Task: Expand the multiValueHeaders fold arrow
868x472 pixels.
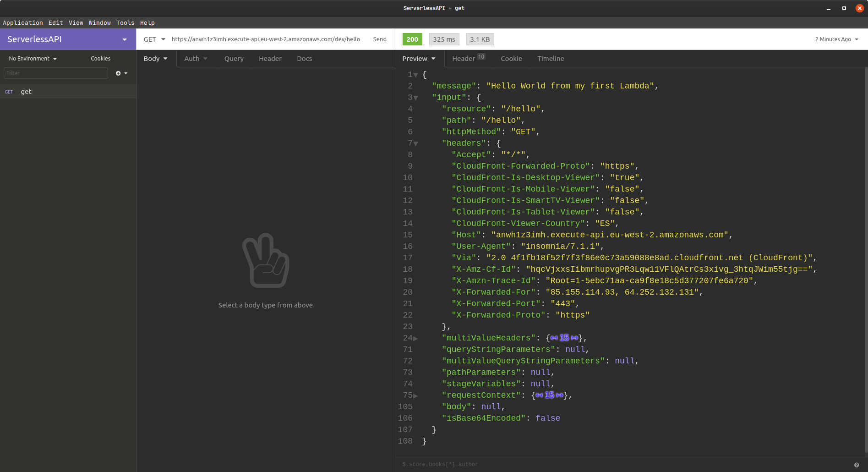Action: point(415,338)
